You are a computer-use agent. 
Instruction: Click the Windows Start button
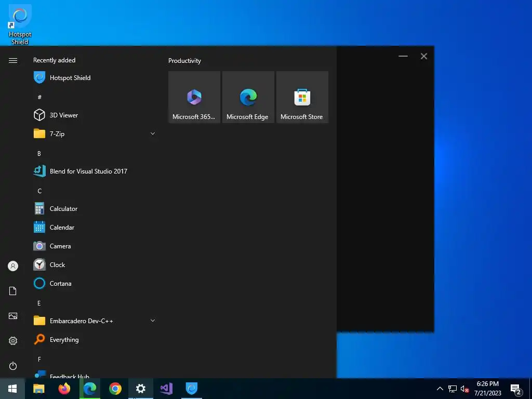(12, 389)
